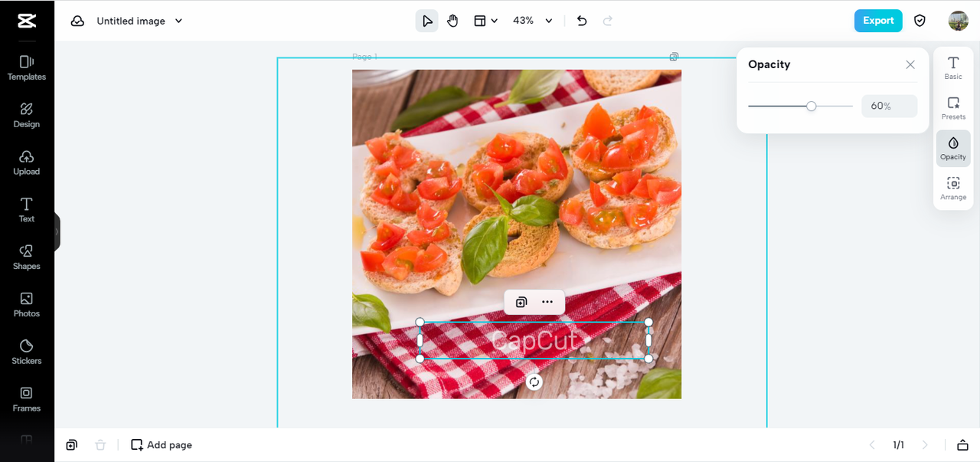Click the CapCut logo icon
Screen dimensions: 980x462
(x=27, y=21)
